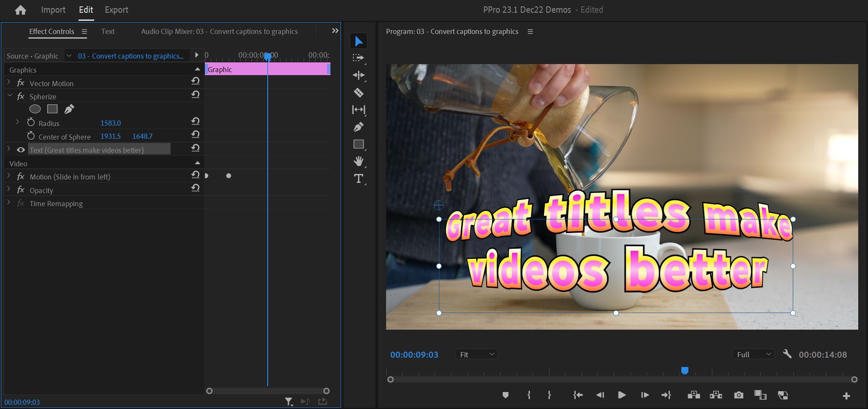Screen dimensions: 868x409
Task: Expand the Vector Motion effect
Action: (9, 83)
